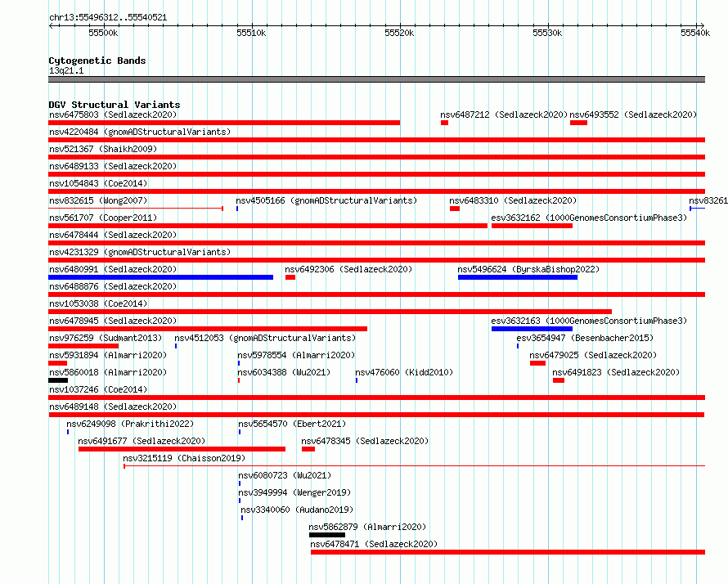Select the blue nsv6480991 variant bar
This screenshot has width=728, height=584.
pyautogui.click(x=160, y=277)
